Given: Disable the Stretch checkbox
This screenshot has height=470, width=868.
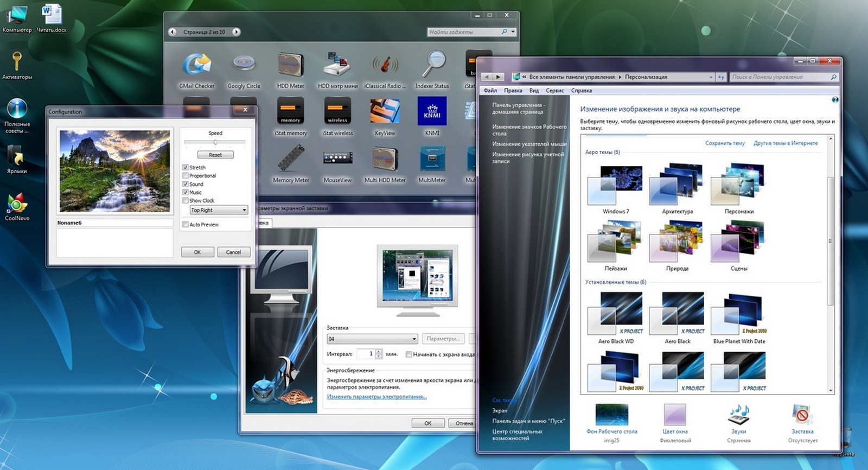Looking at the screenshot, I should (x=186, y=168).
